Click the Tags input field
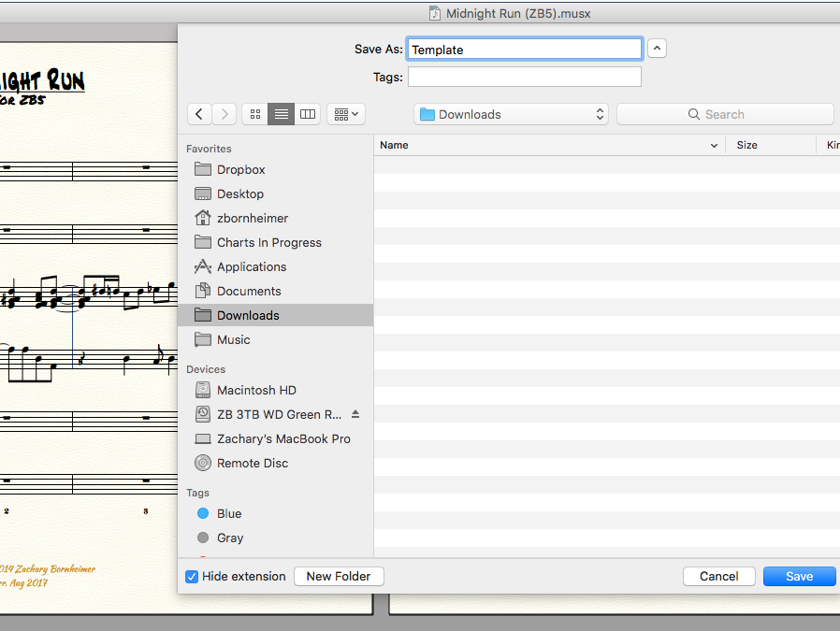This screenshot has width=840, height=631. (525, 77)
